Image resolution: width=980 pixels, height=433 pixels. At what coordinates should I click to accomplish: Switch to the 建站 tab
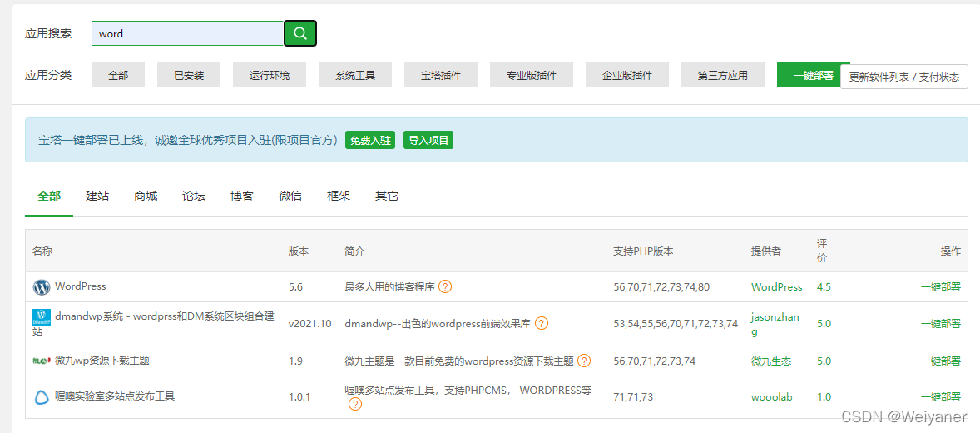(x=97, y=196)
